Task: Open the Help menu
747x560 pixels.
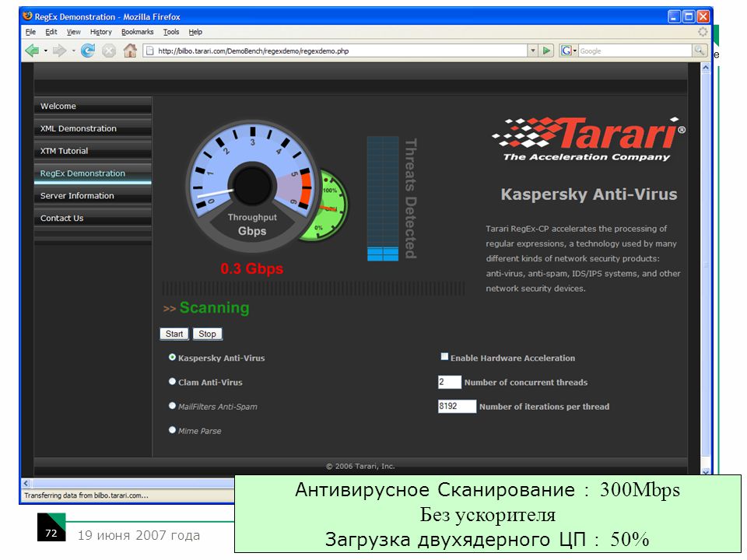Action: pos(195,32)
